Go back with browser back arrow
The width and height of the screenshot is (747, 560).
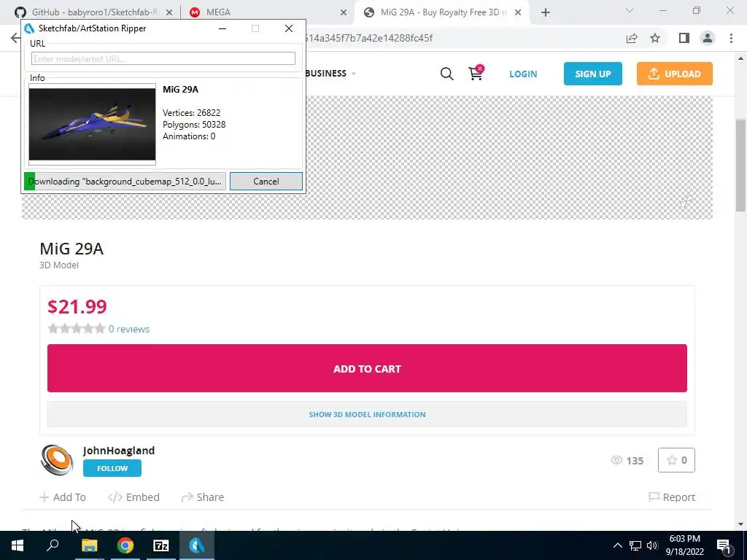(15, 38)
